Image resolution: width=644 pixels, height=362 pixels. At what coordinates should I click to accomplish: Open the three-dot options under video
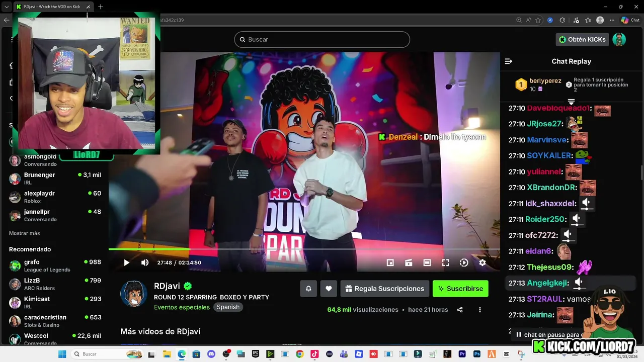pos(480,310)
